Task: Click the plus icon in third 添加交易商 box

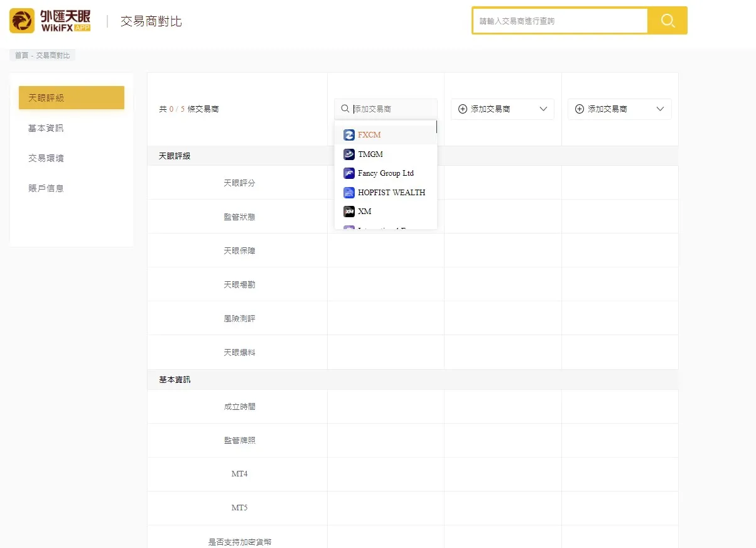Action: (x=580, y=109)
